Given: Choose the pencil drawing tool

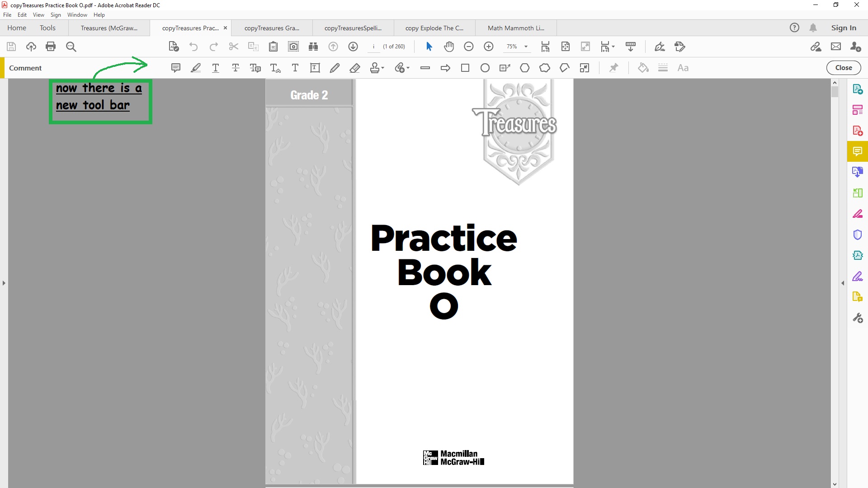Looking at the screenshot, I should 335,68.
